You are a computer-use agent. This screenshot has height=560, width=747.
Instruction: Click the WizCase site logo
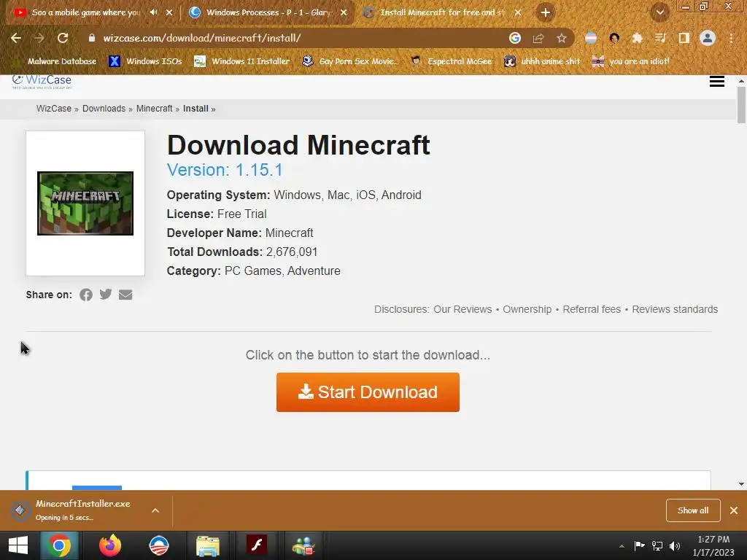pos(42,81)
